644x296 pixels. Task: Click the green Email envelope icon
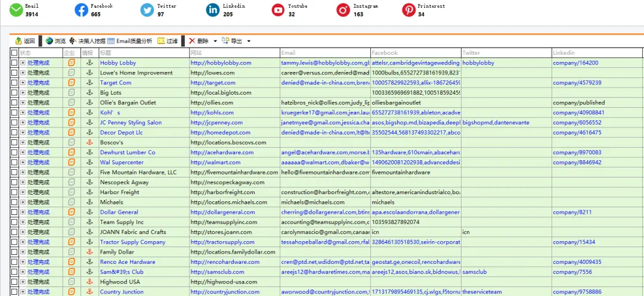point(17,10)
